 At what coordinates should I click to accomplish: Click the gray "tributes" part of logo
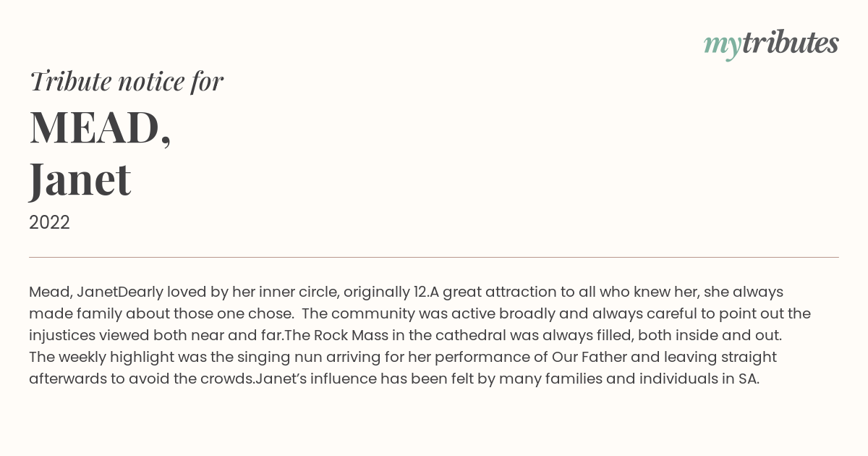tap(790, 43)
